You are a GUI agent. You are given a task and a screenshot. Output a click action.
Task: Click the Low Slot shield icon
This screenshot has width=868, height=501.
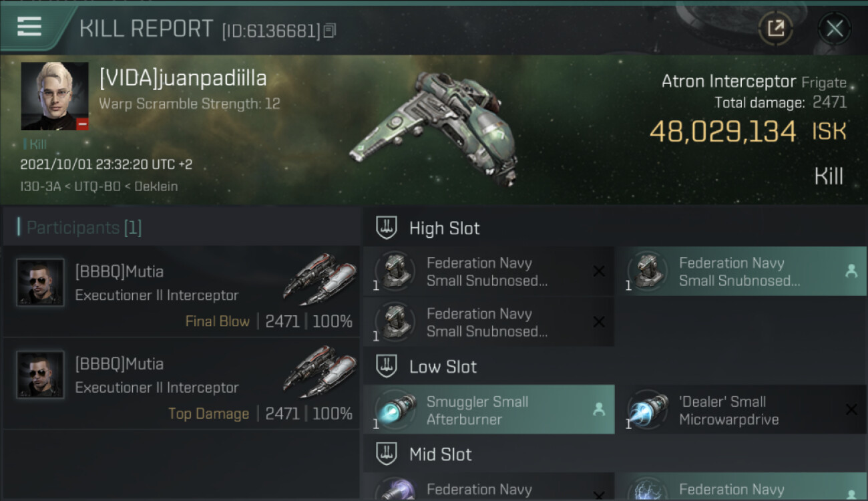(387, 366)
